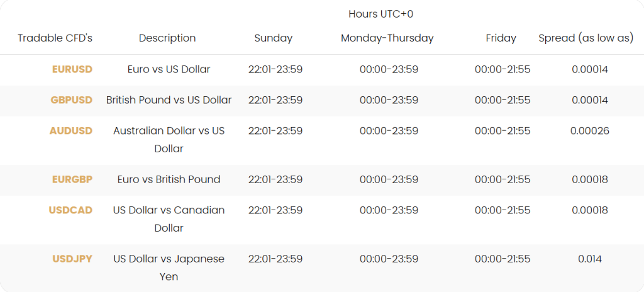Click the Euro vs British Pound description
Screen dimensions: 644x292
(x=169, y=179)
